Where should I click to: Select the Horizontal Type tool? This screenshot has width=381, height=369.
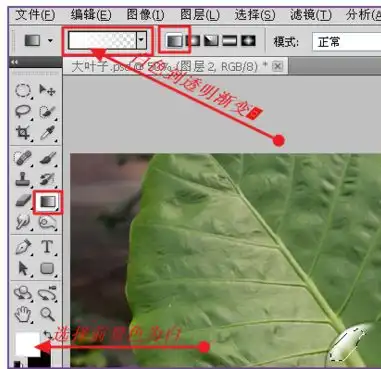pos(47,247)
